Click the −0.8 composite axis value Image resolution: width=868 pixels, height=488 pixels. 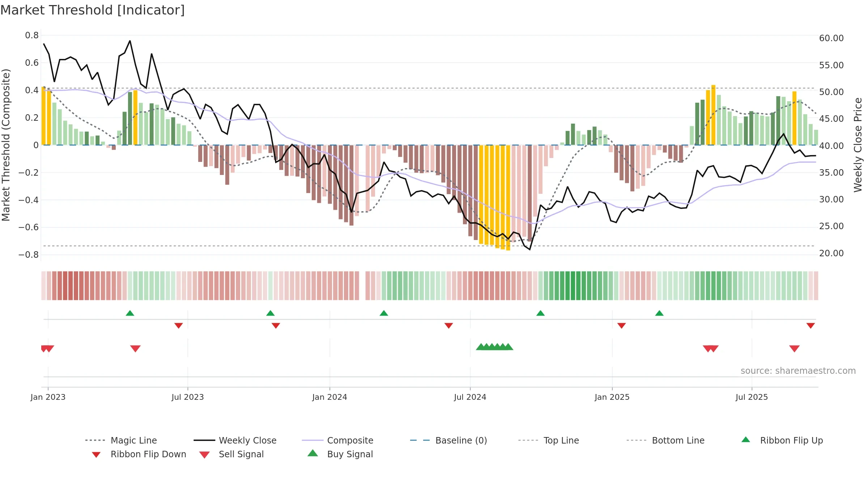(x=29, y=254)
